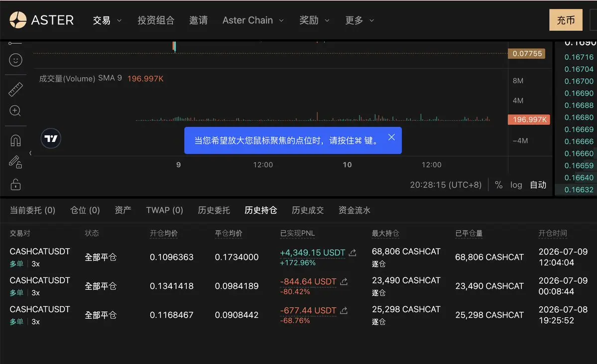Select the ruler measure tool
This screenshot has width=597, height=364.
point(15,90)
